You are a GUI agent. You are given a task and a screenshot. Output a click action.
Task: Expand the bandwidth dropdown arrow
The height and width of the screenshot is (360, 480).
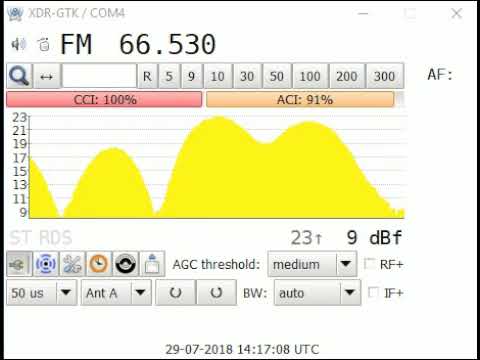click(350, 293)
